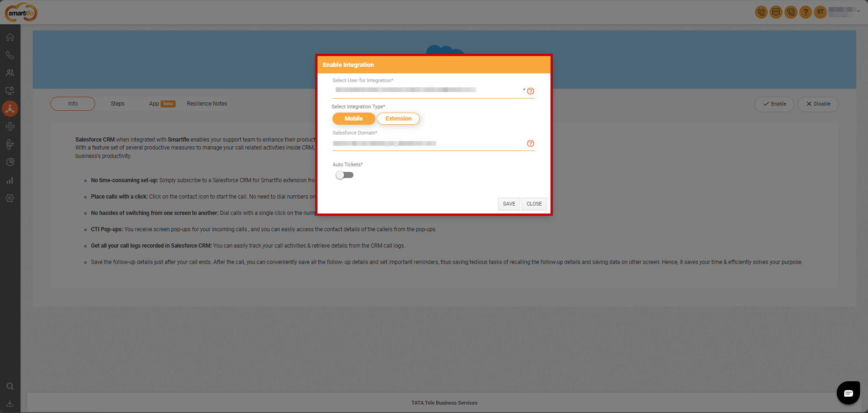Open the users group sidebar icon
Screen dimensions: 868x413
(10, 73)
